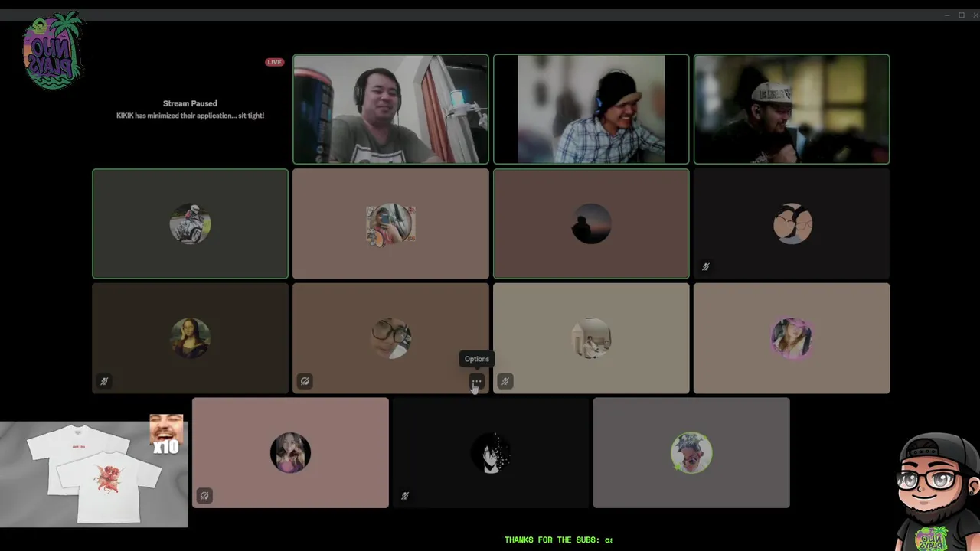980x551 pixels.
Task: Select the bottom-row woman in pink top avatar
Action: tap(290, 453)
